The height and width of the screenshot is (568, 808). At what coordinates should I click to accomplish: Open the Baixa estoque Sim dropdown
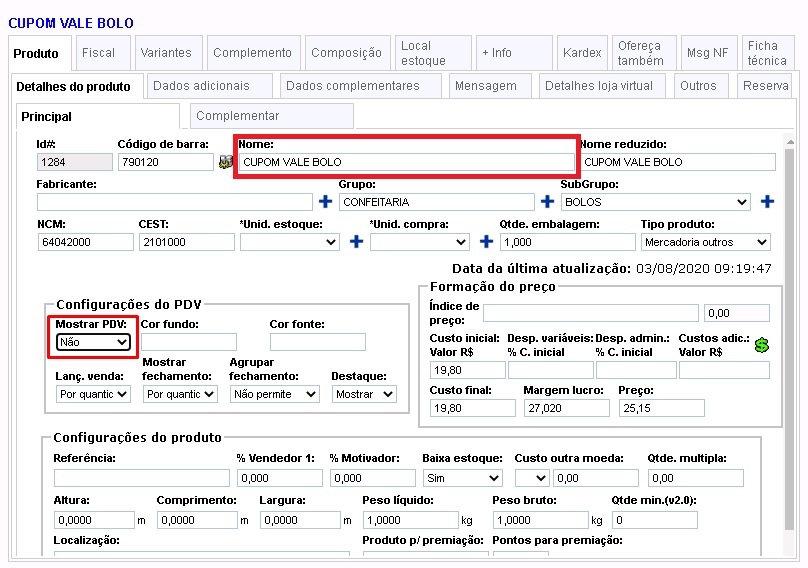point(463,478)
